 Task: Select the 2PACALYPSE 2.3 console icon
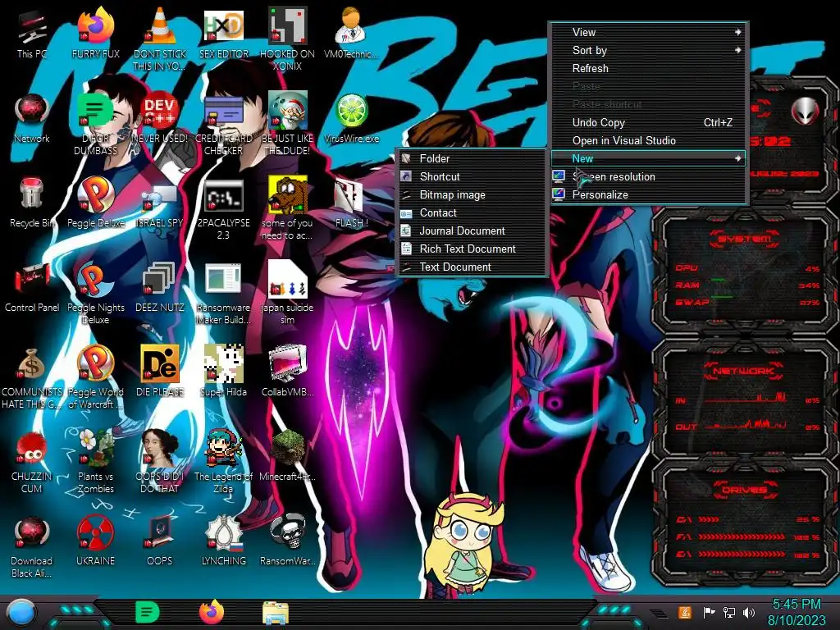[x=223, y=209]
